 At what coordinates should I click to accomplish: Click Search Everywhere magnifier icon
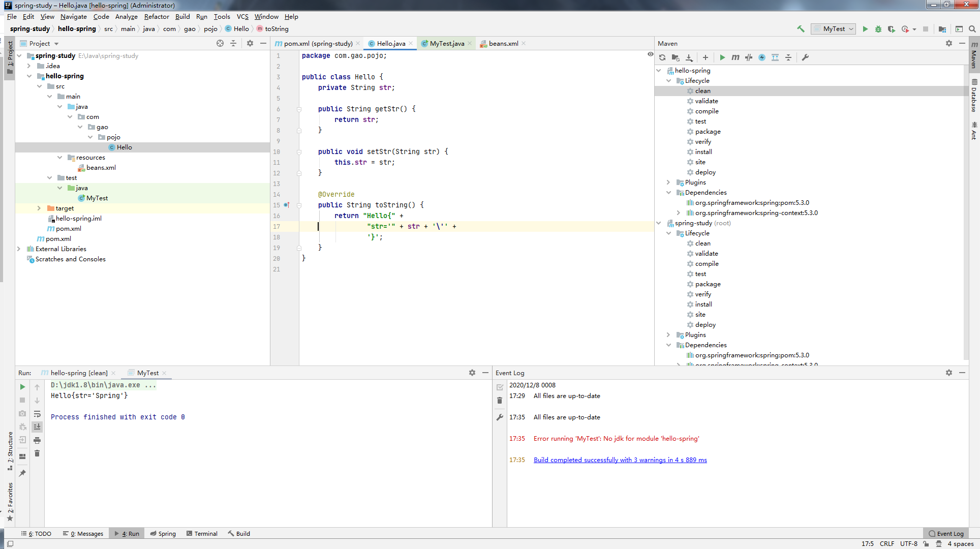[972, 29]
